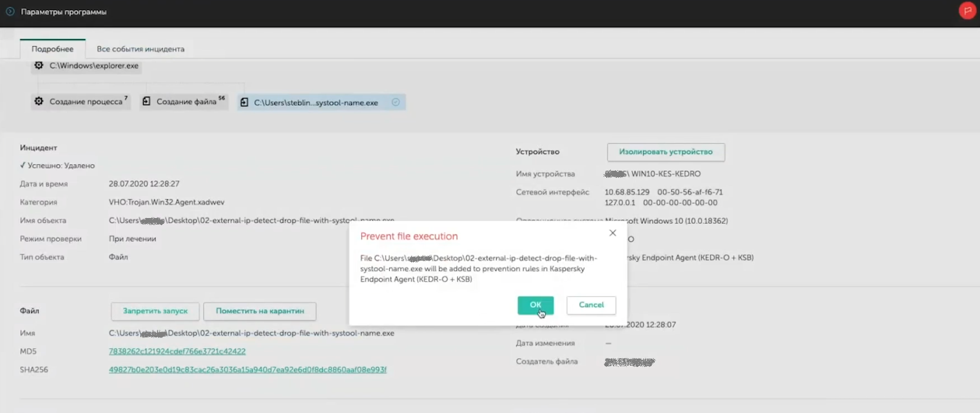Image resolution: width=980 pixels, height=413 pixels.
Task: Open the SHA256 hash link
Action: [x=247, y=369]
